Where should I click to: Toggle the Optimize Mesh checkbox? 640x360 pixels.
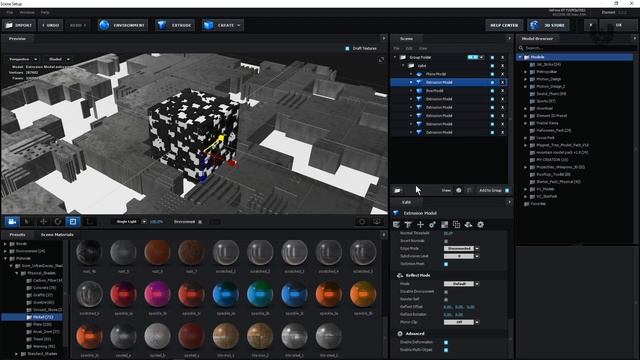pos(446,264)
